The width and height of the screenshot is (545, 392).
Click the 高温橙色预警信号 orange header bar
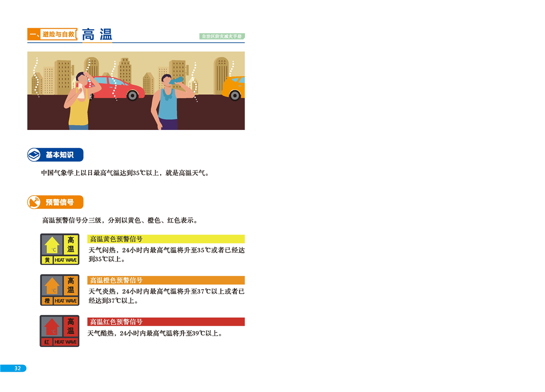pyautogui.click(x=166, y=280)
